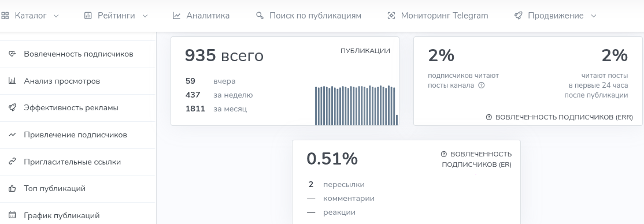Click the Продвижение rocket icon
Image resolution: width=644 pixels, height=224 pixels.
click(x=519, y=16)
